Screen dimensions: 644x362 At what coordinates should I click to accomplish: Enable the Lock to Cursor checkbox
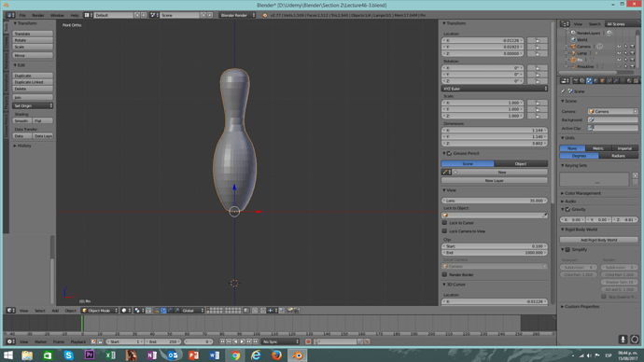point(444,223)
